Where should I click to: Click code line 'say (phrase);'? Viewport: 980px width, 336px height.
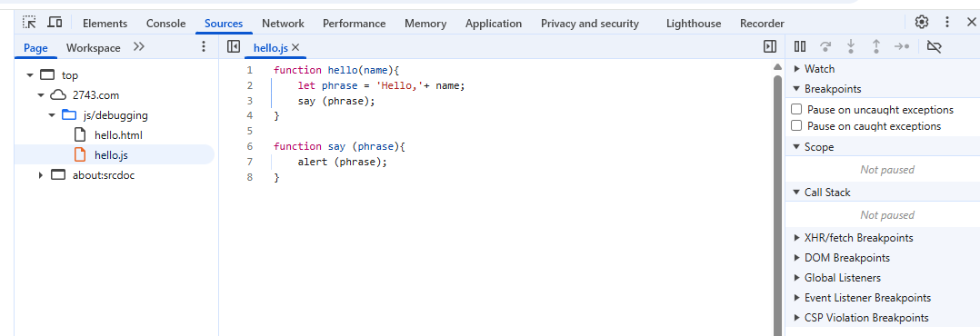point(336,100)
